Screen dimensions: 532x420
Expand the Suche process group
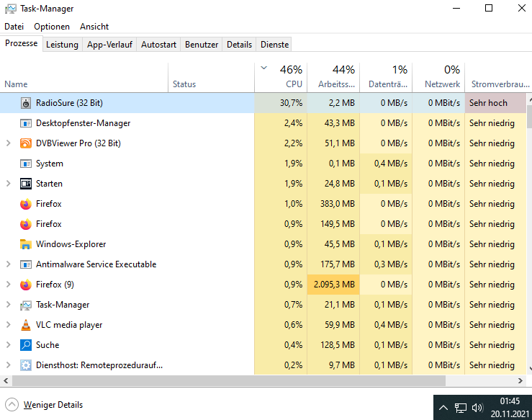tap(9, 345)
